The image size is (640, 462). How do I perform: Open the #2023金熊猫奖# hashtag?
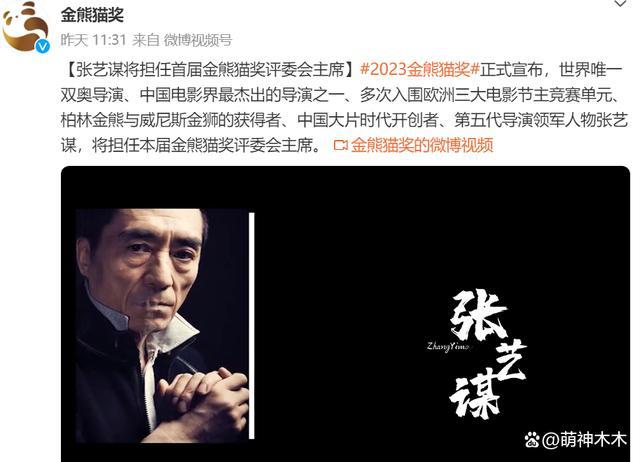[420, 70]
